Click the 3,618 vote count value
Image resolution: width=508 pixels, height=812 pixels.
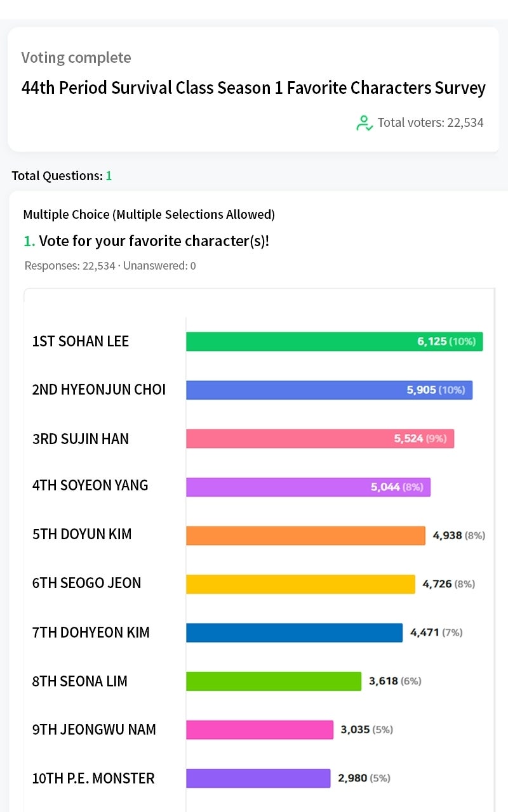click(x=384, y=681)
